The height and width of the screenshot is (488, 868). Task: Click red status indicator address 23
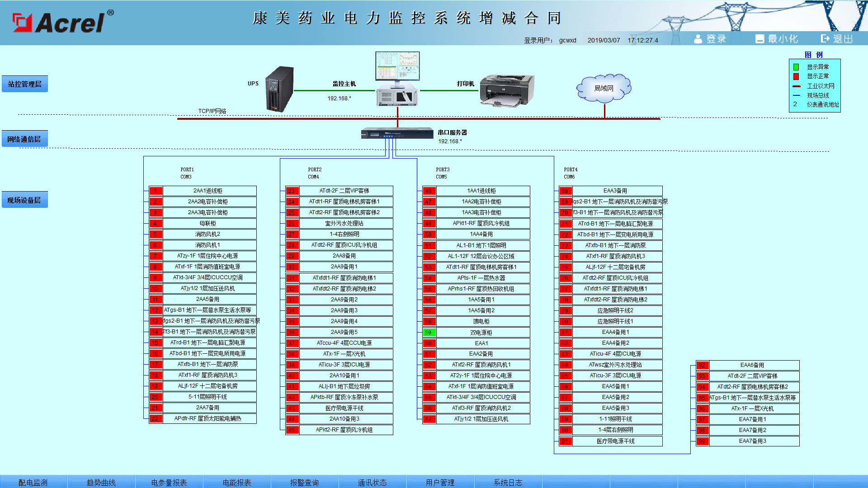point(292,191)
